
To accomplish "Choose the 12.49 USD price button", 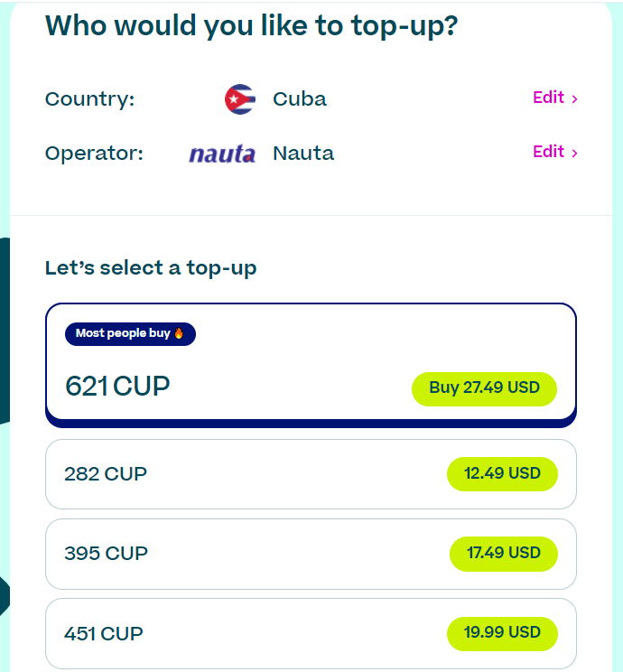I will click(x=502, y=474).
